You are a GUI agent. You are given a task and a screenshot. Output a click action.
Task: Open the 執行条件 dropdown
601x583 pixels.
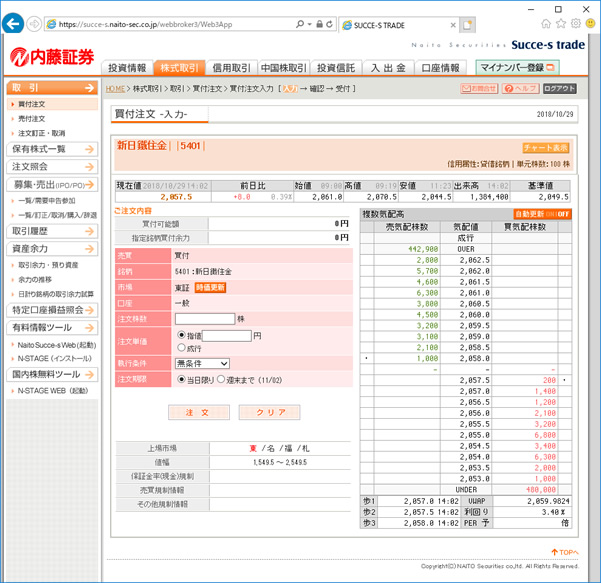(x=202, y=363)
